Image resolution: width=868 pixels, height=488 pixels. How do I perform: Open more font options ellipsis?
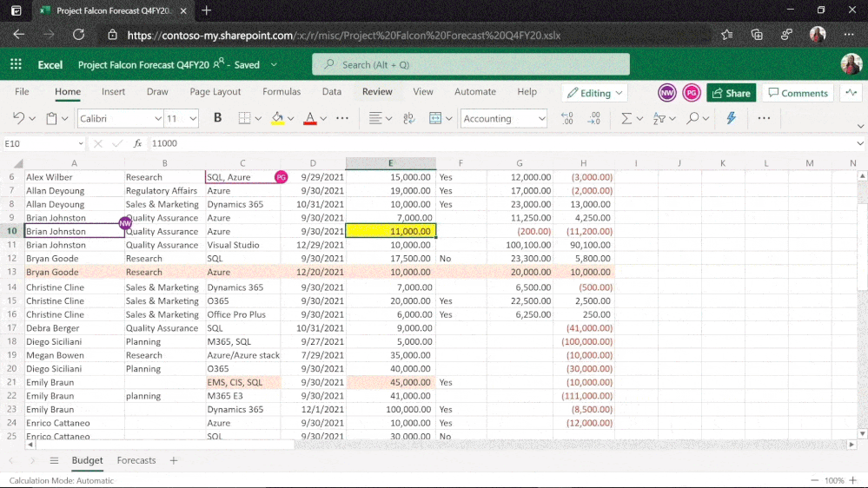(342, 118)
